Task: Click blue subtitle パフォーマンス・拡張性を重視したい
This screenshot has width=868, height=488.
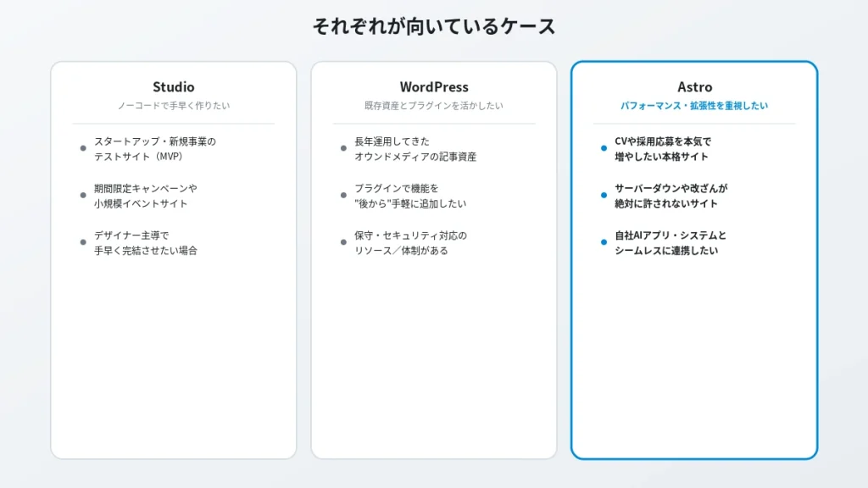Action: [x=694, y=106]
